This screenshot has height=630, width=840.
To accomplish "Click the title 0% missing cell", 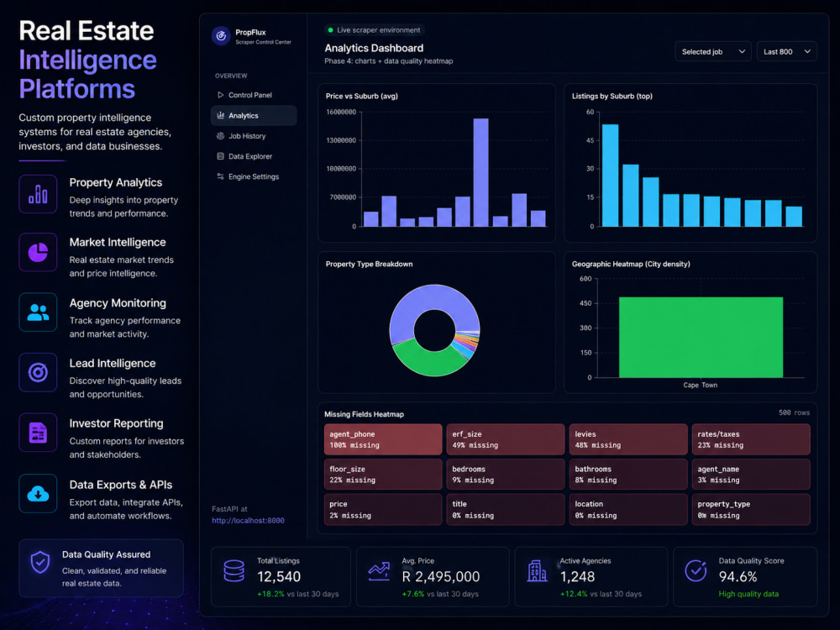I will [505, 510].
